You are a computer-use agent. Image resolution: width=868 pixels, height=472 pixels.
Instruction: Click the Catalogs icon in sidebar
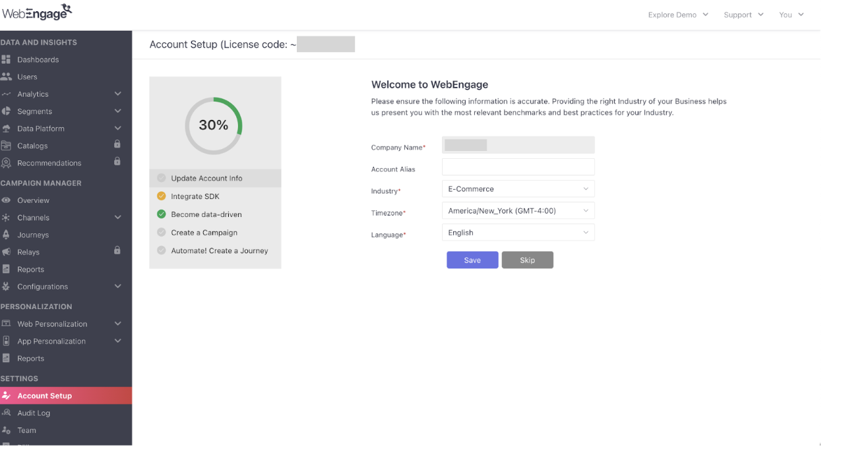pyautogui.click(x=6, y=146)
